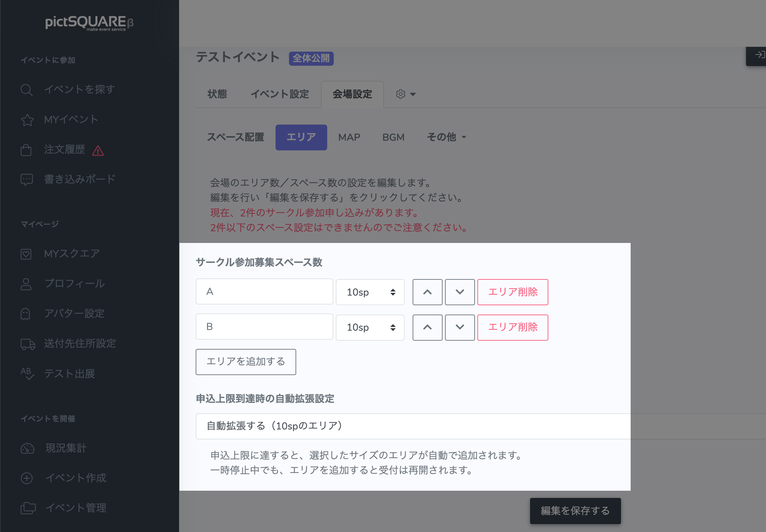Open the gear settings dropdown in tab row

[x=406, y=94]
